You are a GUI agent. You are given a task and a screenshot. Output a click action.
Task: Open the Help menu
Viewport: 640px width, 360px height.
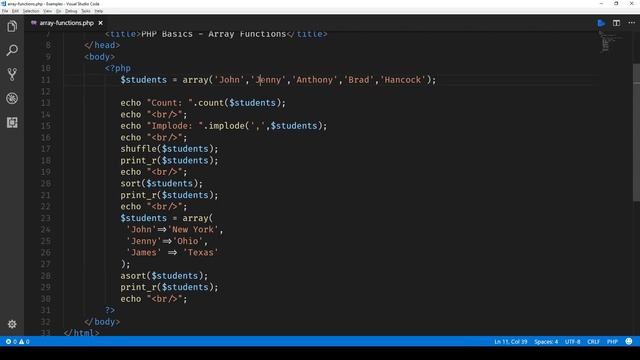99,11
